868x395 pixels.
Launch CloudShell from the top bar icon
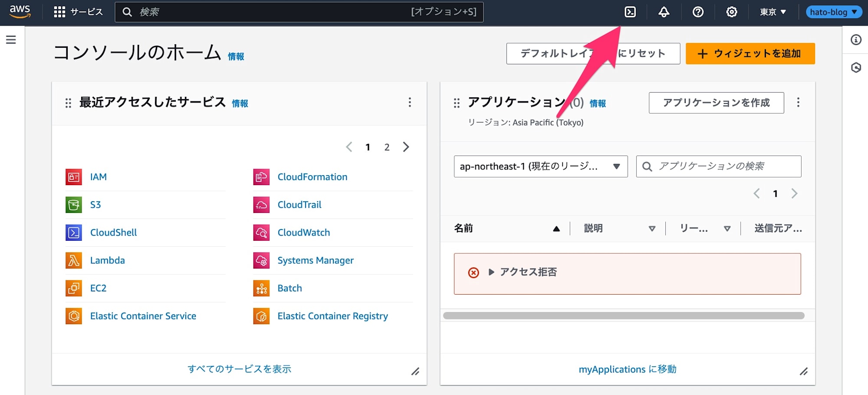click(x=630, y=12)
